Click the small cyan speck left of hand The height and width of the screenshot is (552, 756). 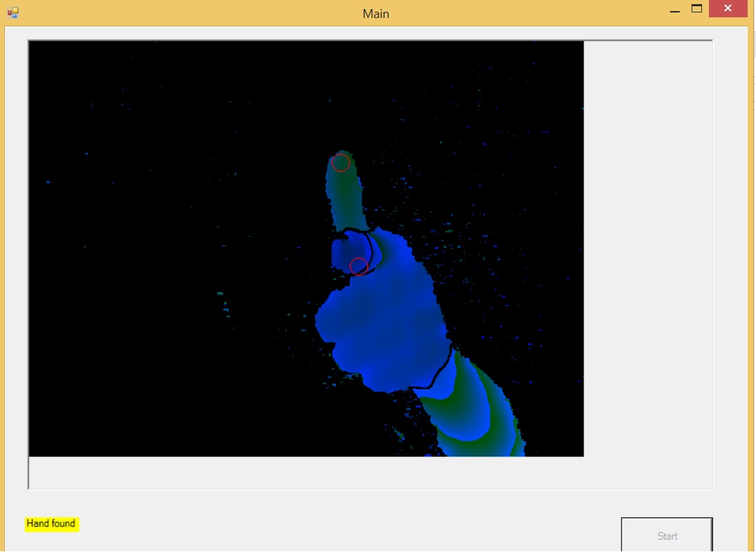click(220, 293)
